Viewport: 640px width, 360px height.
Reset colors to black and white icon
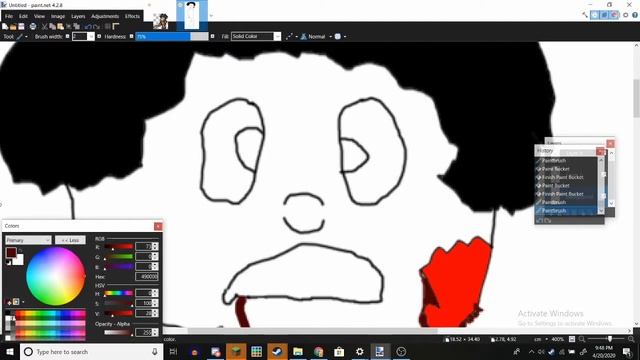(x=9, y=262)
